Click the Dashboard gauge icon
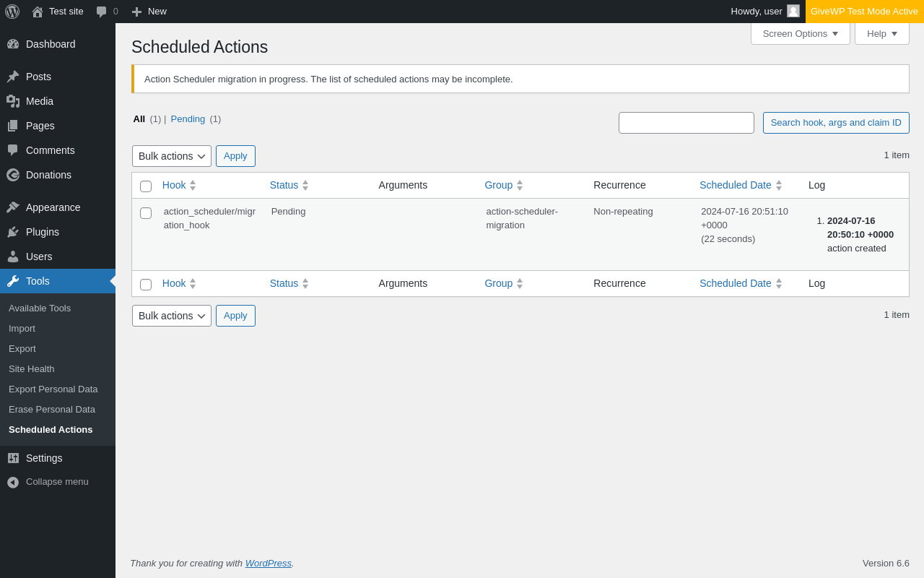Image resolution: width=924 pixels, height=578 pixels. click(13, 44)
